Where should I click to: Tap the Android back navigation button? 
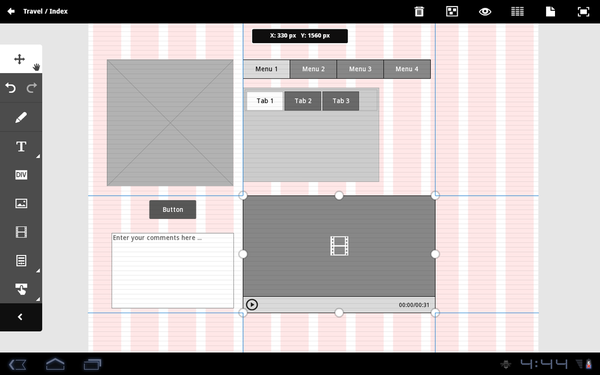pyautogui.click(x=17, y=364)
